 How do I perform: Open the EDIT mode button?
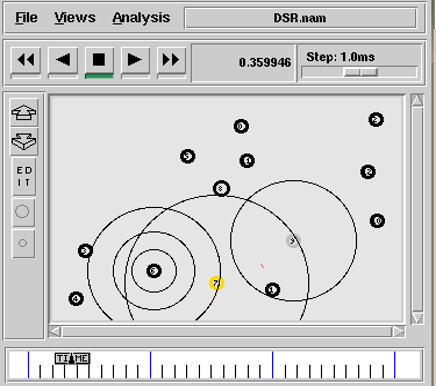pyautogui.click(x=24, y=177)
